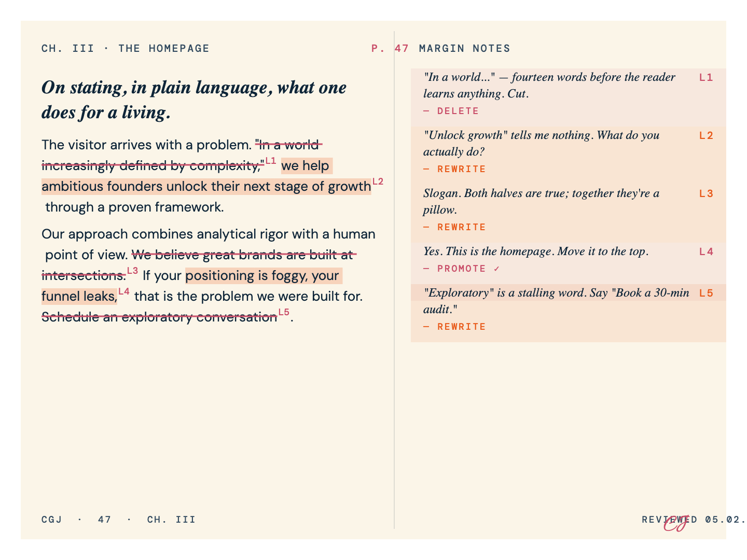Click the 'CH. III · THE HOMEPAGE' header
Viewport: 747px width, 560px height.
click(126, 49)
